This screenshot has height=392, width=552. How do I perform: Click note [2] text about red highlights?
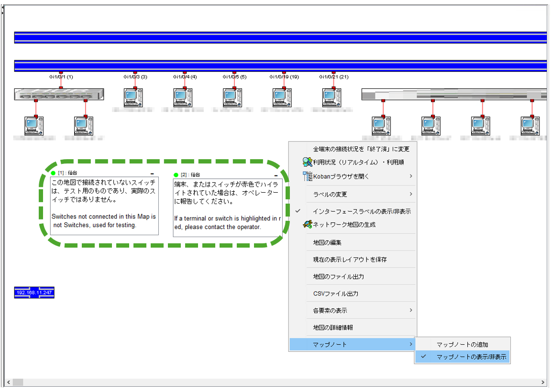coord(227,207)
